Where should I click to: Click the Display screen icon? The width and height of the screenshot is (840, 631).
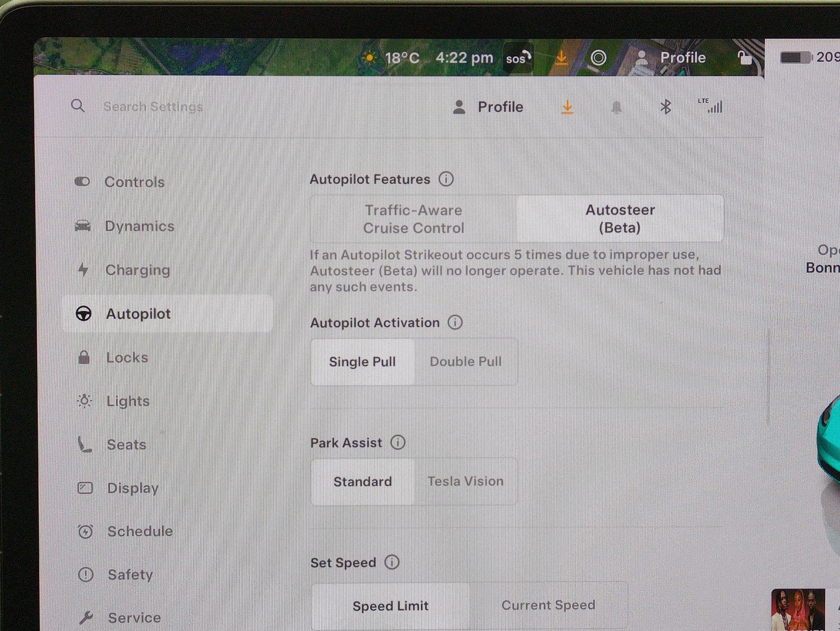[x=85, y=488]
